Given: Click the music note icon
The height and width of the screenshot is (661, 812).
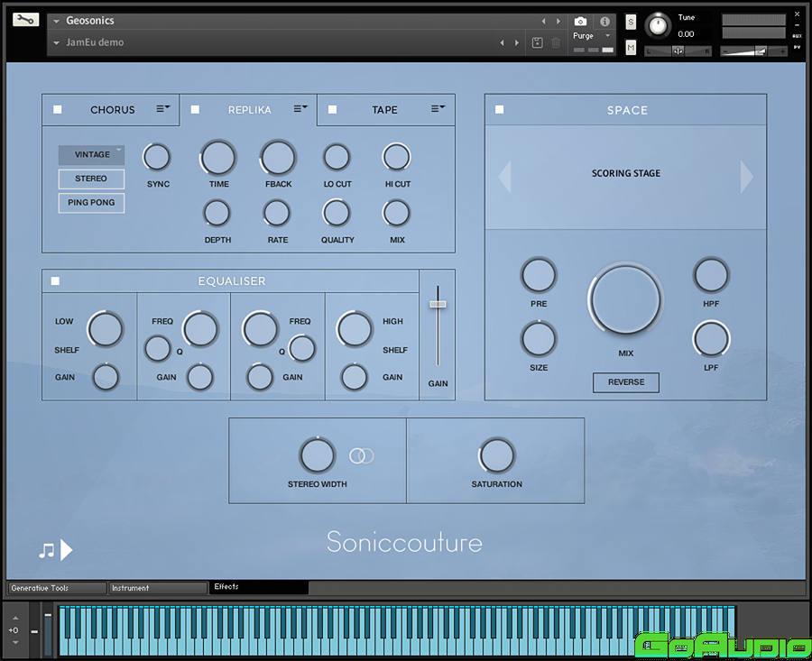Looking at the screenshot, I should 47,550.
